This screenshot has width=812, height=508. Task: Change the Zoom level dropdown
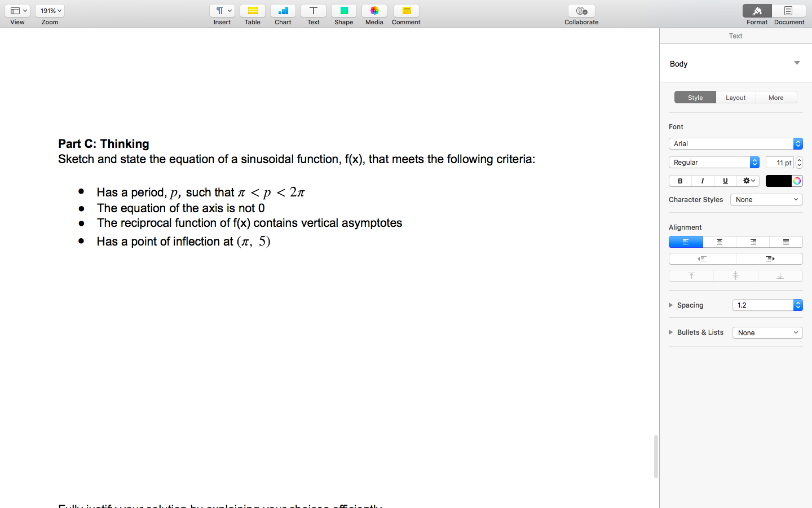pyautogui.click(x=50, y=10)
